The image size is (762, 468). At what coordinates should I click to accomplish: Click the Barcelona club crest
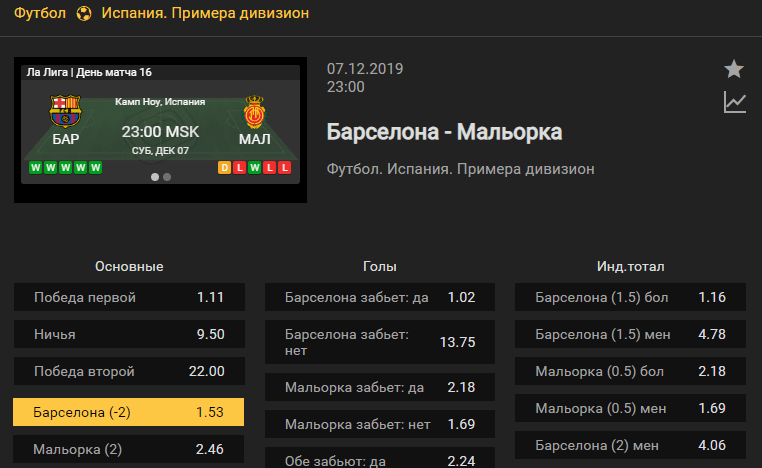(65, 111)
